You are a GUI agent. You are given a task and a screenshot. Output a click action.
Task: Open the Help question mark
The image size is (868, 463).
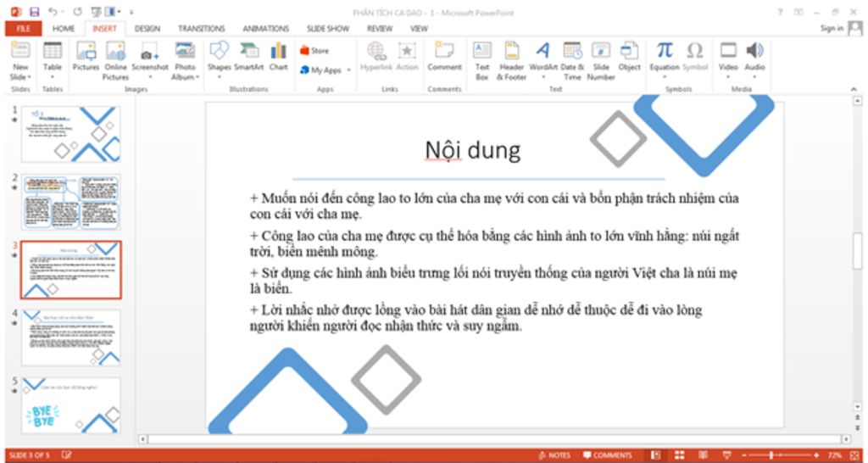click(x=781, y=12)
